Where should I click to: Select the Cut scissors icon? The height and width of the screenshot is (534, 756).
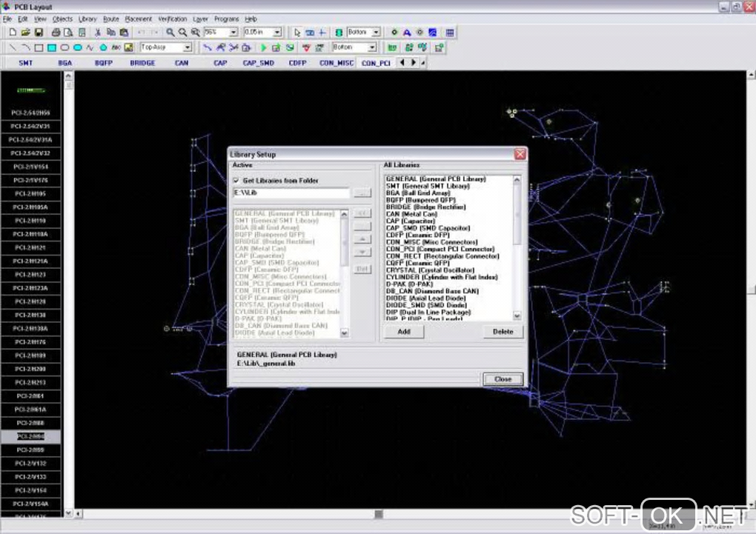[98, 33]
